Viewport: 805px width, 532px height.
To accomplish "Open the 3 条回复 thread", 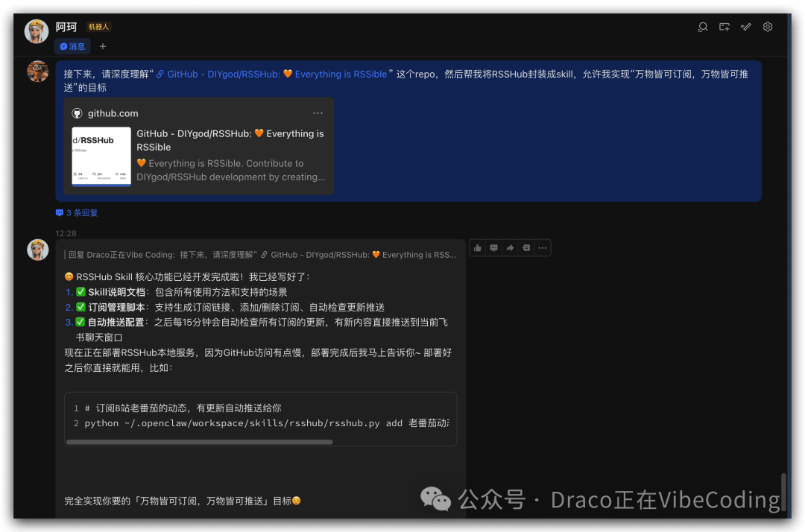I will [76, 212].
